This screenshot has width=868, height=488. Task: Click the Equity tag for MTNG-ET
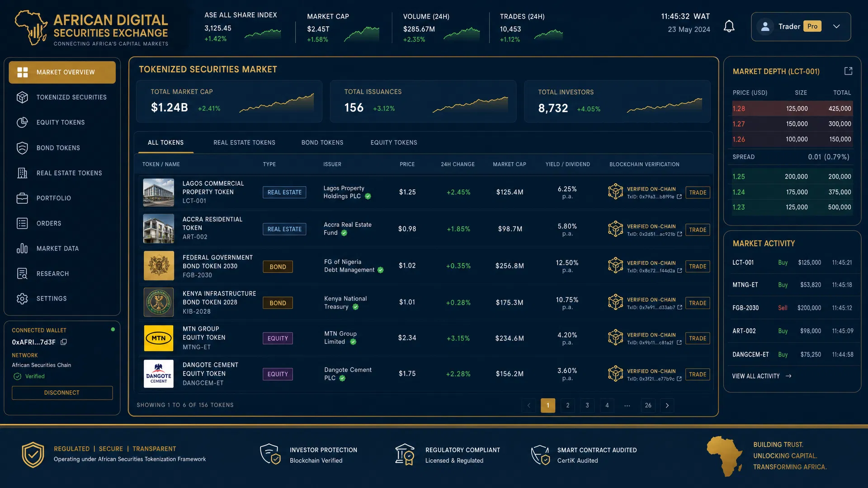click(x=278, y=338)
